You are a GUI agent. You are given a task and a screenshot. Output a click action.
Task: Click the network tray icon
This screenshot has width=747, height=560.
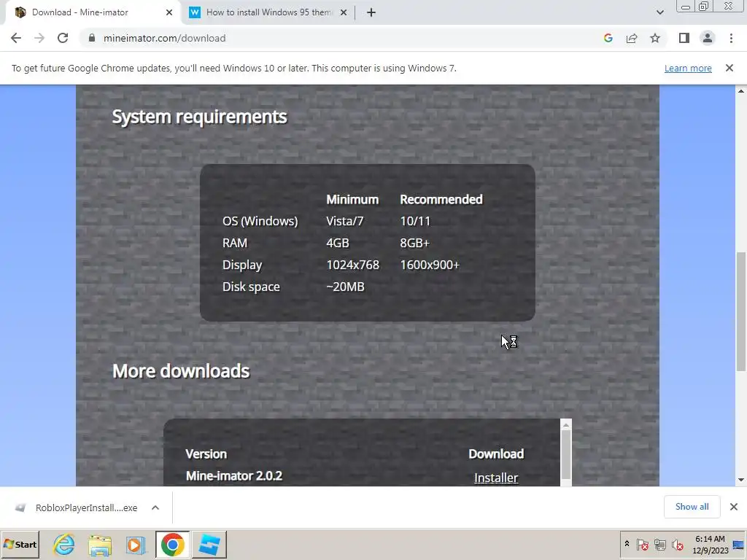coord(659,544)
